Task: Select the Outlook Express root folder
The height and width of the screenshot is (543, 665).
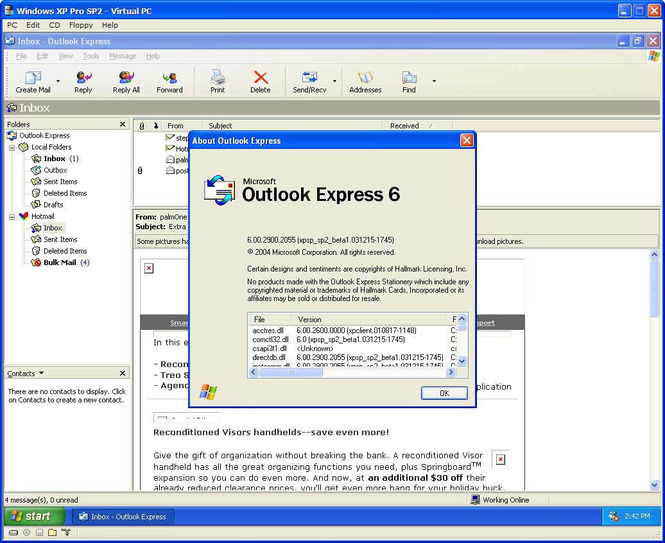Action: pos(44,135)
